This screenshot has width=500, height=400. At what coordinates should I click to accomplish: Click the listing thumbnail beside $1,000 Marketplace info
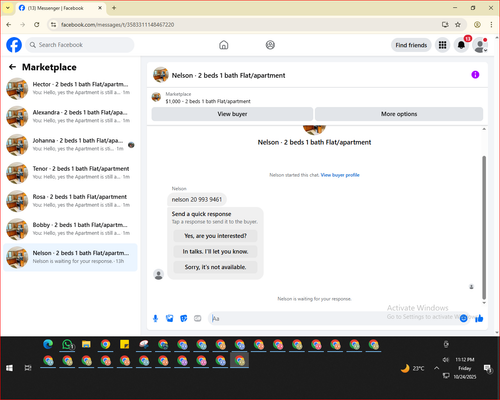[156, 97]
